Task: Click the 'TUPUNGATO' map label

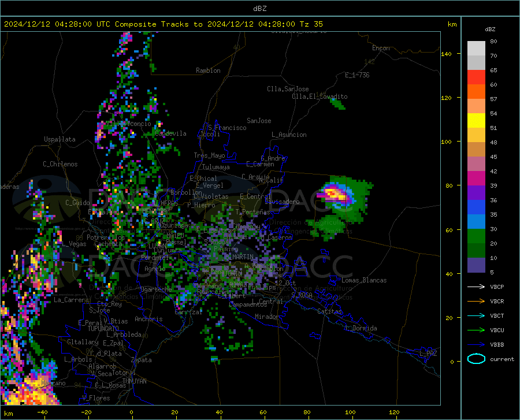Action: [x=103, y=329]
